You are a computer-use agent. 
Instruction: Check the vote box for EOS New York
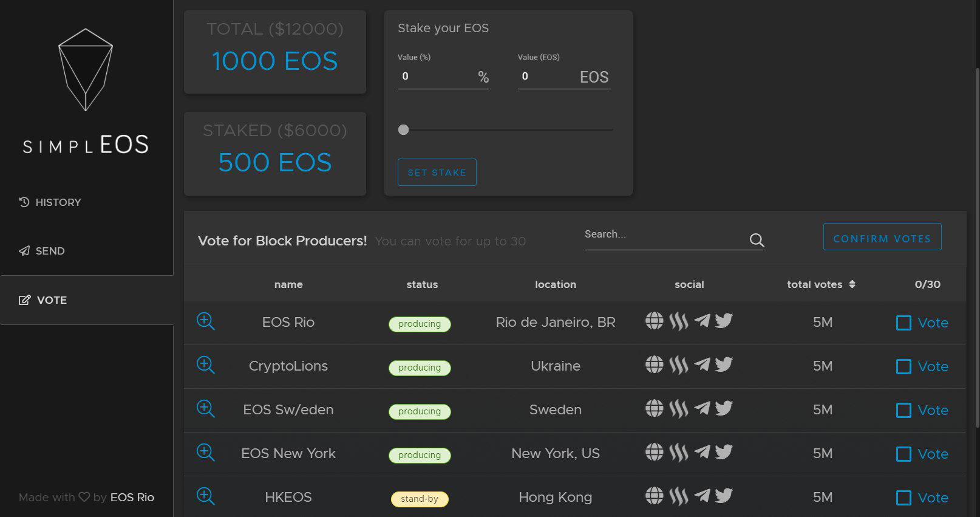point(903,454)
